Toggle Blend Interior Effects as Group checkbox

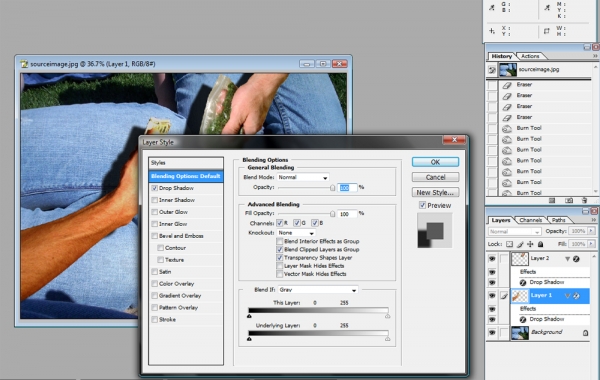click(280, 241)
